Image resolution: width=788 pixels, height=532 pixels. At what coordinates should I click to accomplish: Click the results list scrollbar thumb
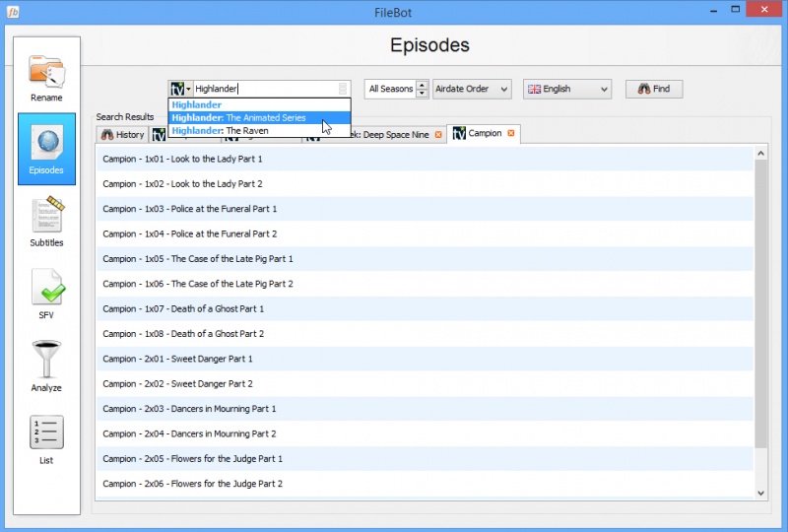point(760,304)
